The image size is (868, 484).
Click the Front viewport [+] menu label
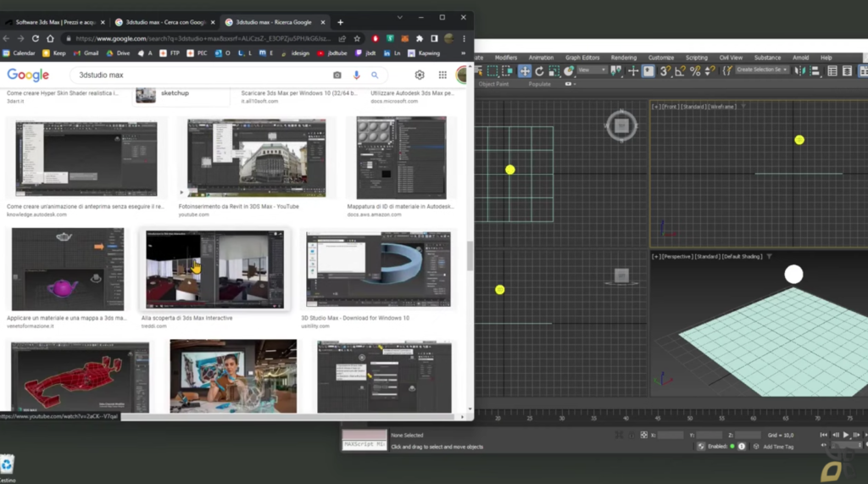click(x=655, y=106)
